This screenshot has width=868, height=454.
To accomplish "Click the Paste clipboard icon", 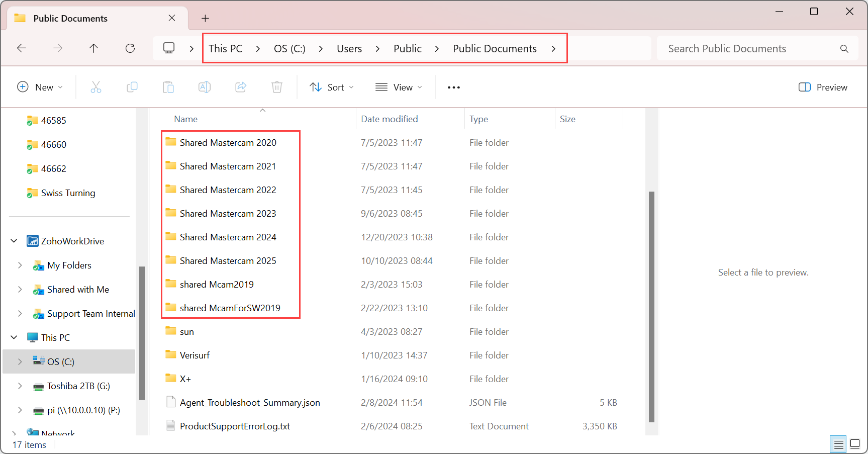I will 168,87.
